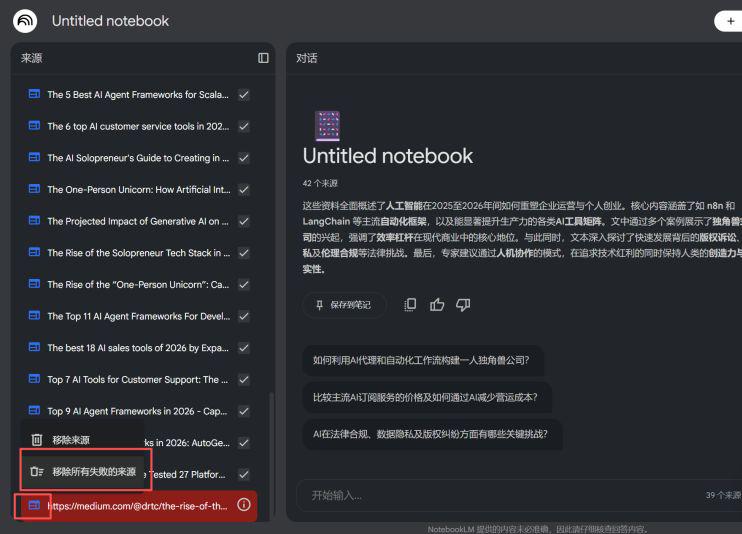Viewport: 742px width, 534px height.
Task: Click source icon for The AI Solopreneur's Guide
Action: tap(35, 157)
